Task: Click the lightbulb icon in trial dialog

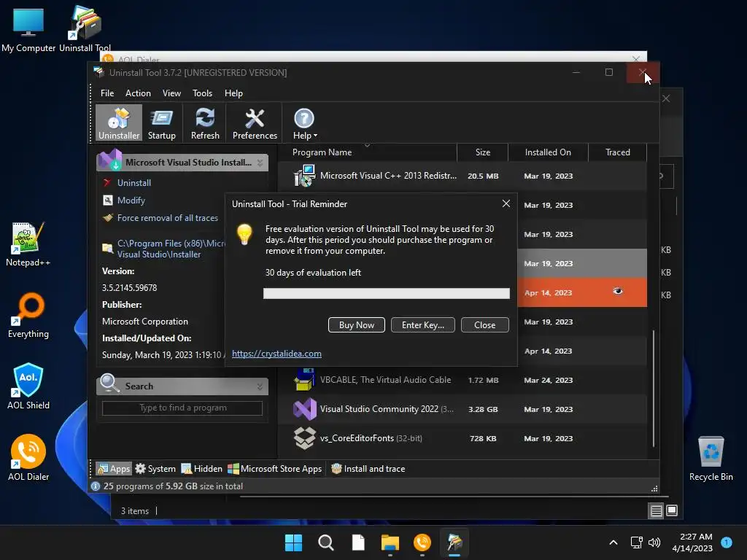Action: (244, 234)
